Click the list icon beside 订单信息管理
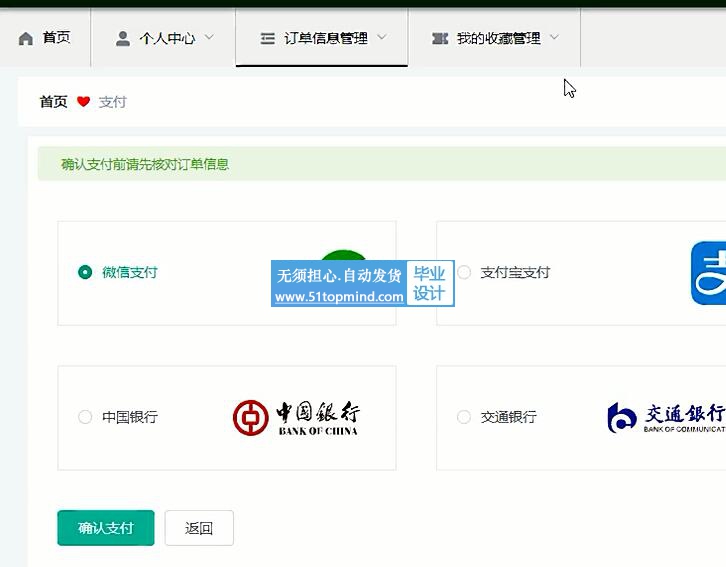 point(268,38)
